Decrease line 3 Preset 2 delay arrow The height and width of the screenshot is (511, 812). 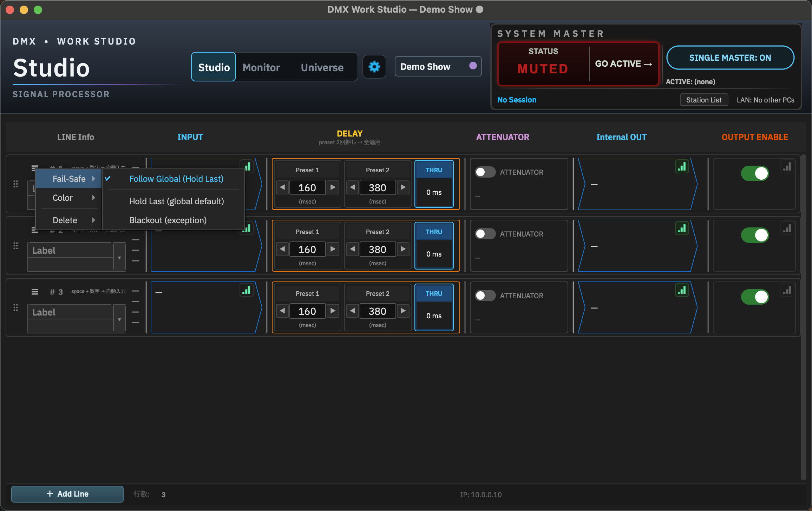353,311
